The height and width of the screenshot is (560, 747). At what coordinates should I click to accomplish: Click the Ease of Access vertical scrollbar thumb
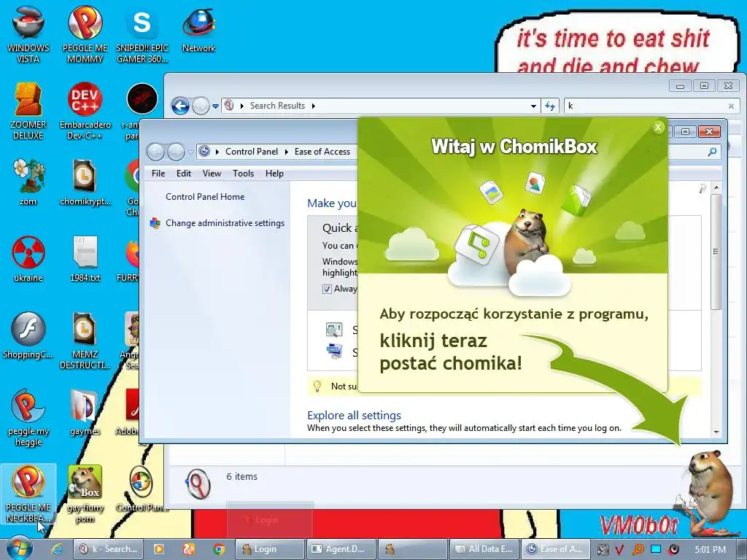(x=716, y=252)
